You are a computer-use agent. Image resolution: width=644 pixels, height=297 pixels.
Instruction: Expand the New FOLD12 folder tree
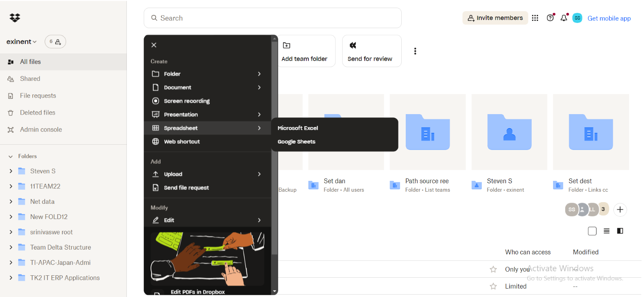pyautogui.click(x=11, y=217)
